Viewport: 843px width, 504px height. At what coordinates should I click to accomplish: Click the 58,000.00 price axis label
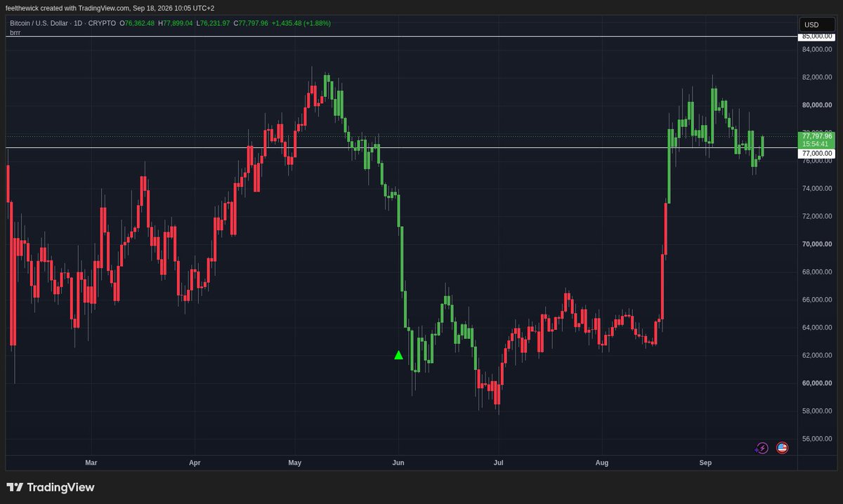[x=817, y=411]
